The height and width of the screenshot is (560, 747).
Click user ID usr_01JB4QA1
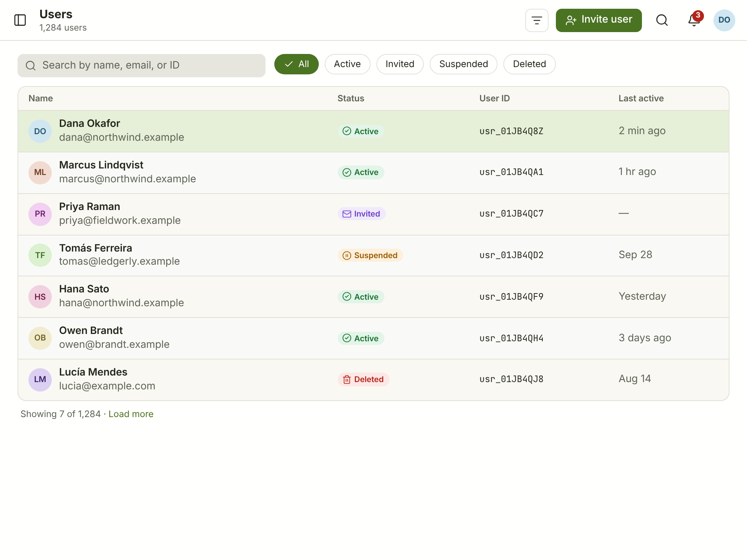tap(511, 172)
